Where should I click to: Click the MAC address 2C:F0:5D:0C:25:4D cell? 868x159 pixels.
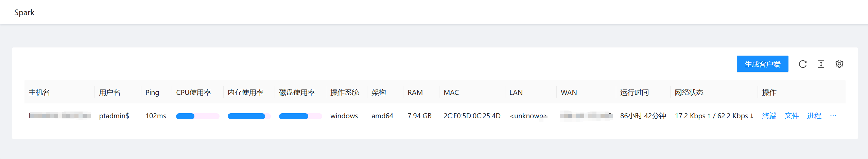(x=472, y=116)
